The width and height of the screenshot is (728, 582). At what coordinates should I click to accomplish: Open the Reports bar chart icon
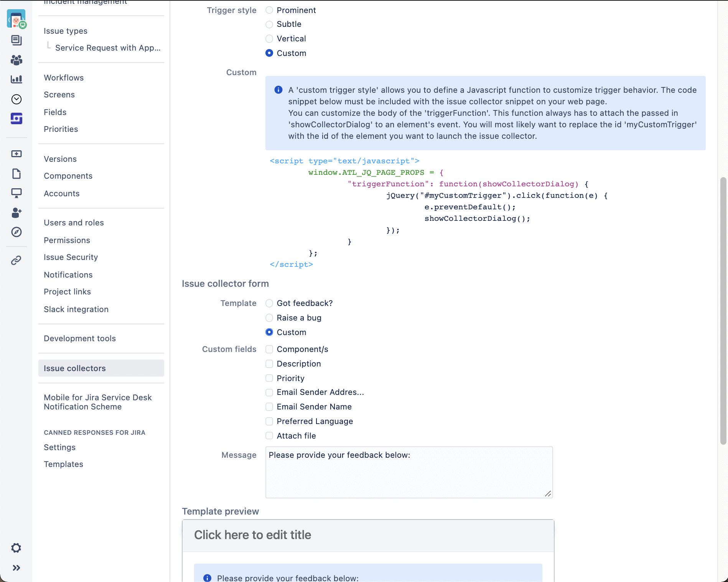[16, 79]
